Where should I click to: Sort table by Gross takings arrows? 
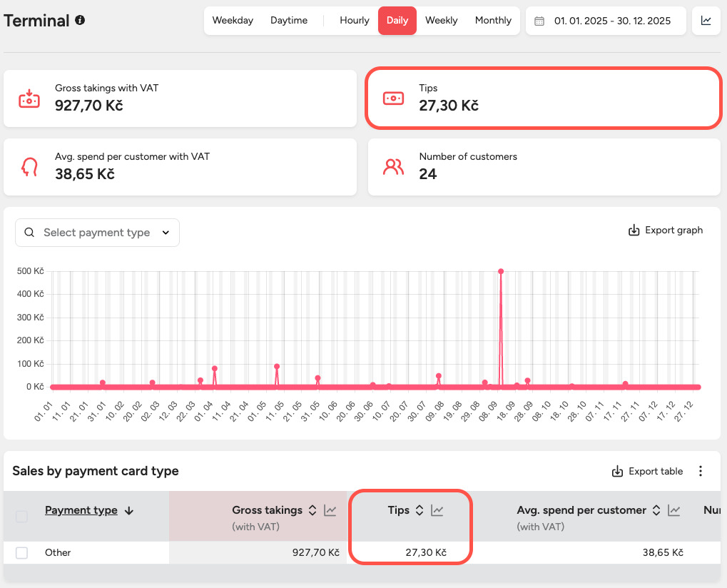[312, 510]
